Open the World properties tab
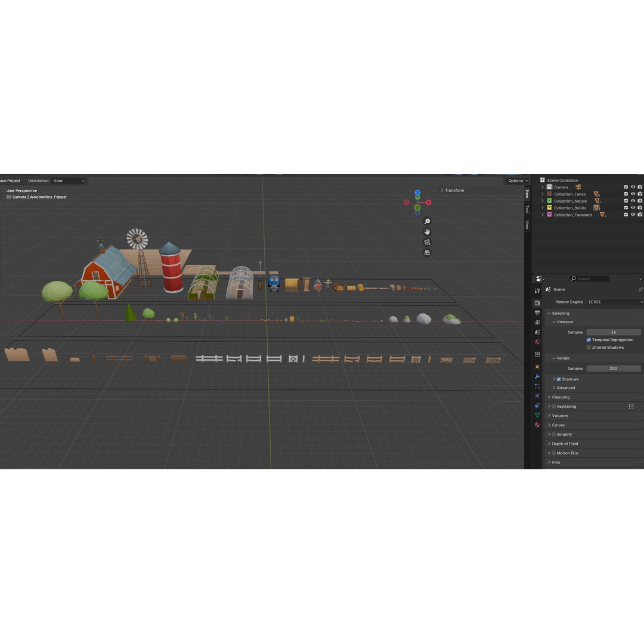644x644 pixels. (537, 342)
